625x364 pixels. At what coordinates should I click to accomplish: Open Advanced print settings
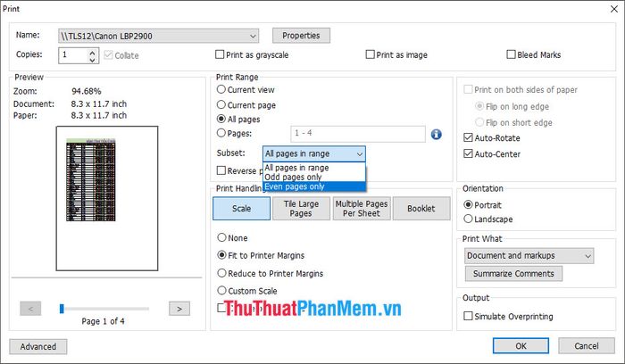pyautogui.click(x=38, y=346)
